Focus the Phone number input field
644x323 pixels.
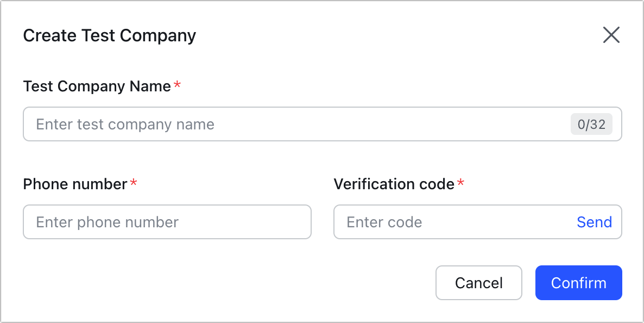pos(167,222)
